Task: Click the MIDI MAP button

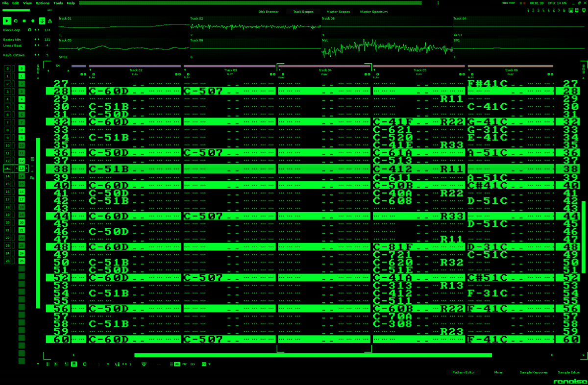Action: point(508,3)
